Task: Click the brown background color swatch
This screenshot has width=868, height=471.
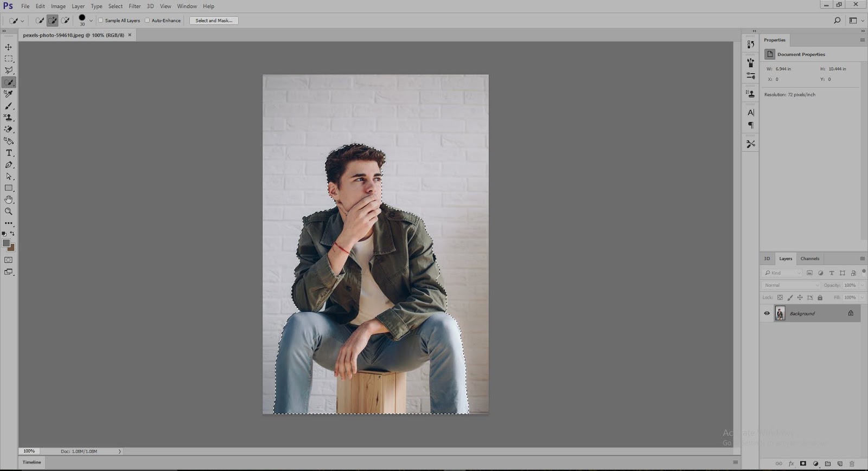Action: 12,248
